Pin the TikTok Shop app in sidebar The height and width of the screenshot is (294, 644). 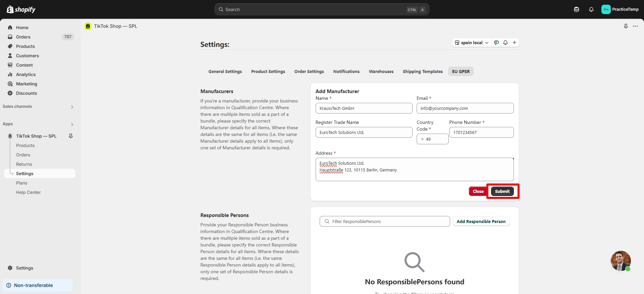coord(71,136)
